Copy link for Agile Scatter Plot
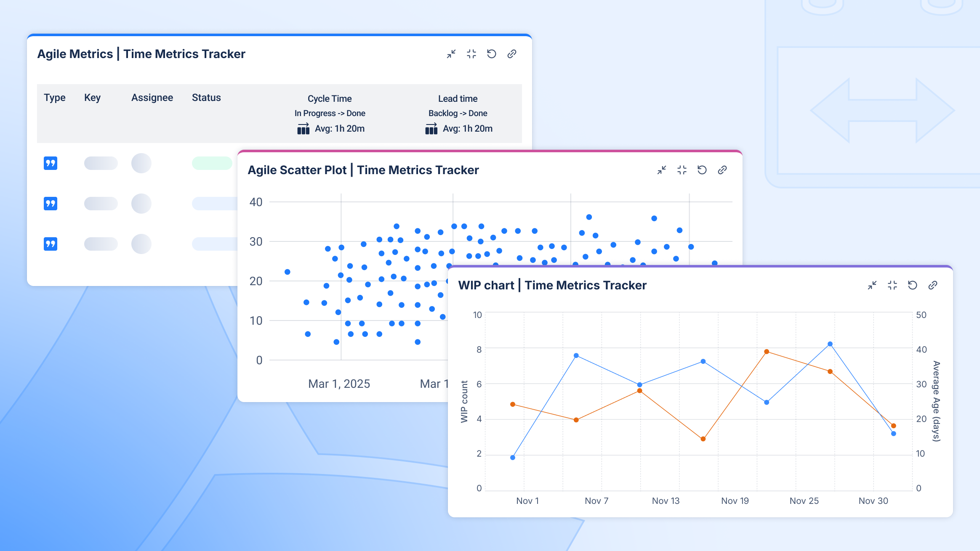 click(722, 170)
